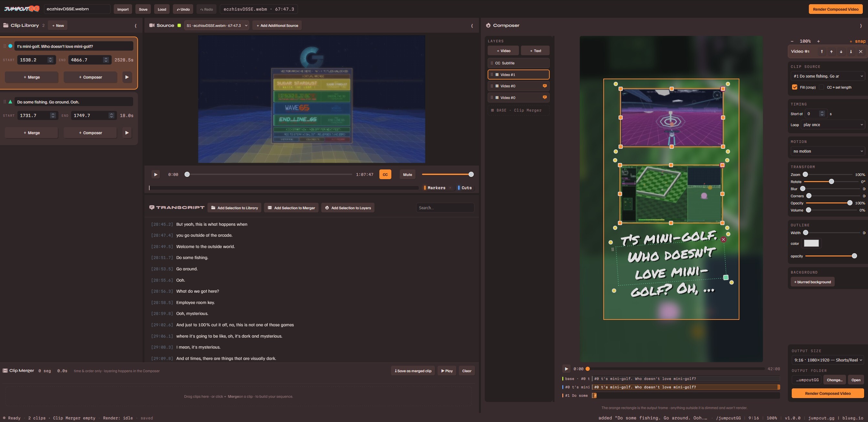
Task: Play the source video at 0:00
Action: (155, 175)
